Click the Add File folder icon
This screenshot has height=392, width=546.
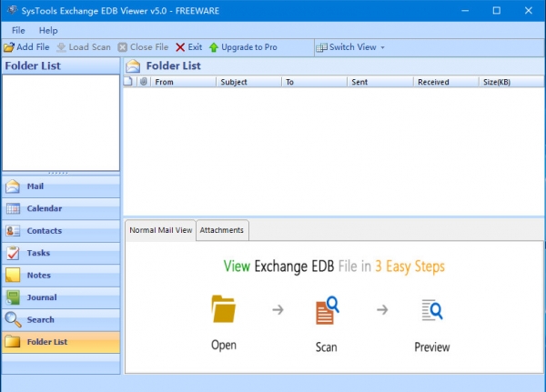pos(9,47)
